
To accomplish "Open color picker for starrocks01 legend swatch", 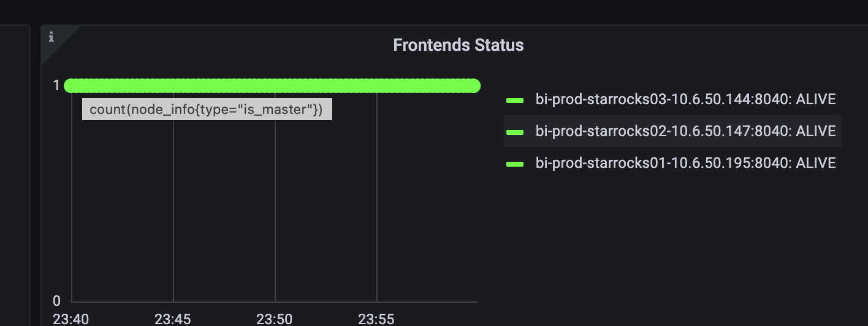I will pyautogui.click(x=515, y=164).
